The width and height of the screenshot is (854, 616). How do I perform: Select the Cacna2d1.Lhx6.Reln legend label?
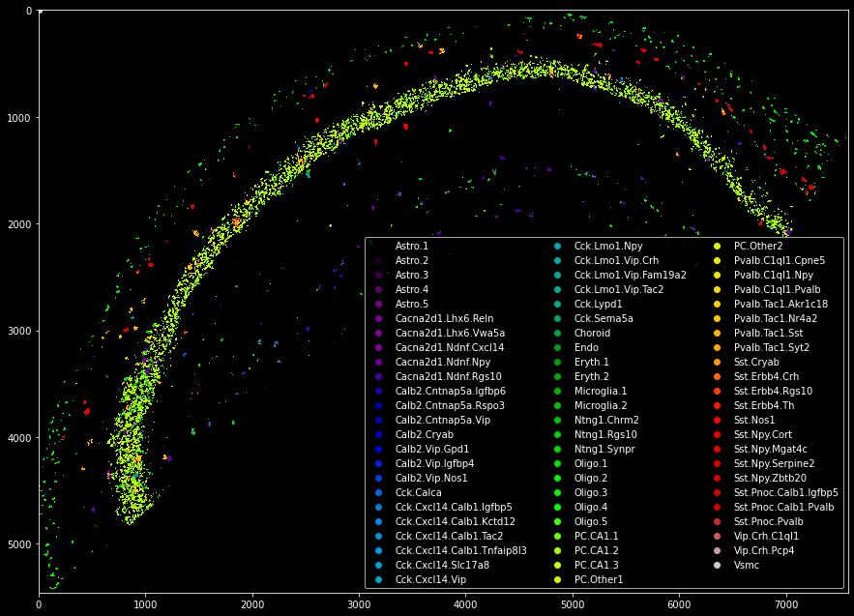(x=445, y=318)
